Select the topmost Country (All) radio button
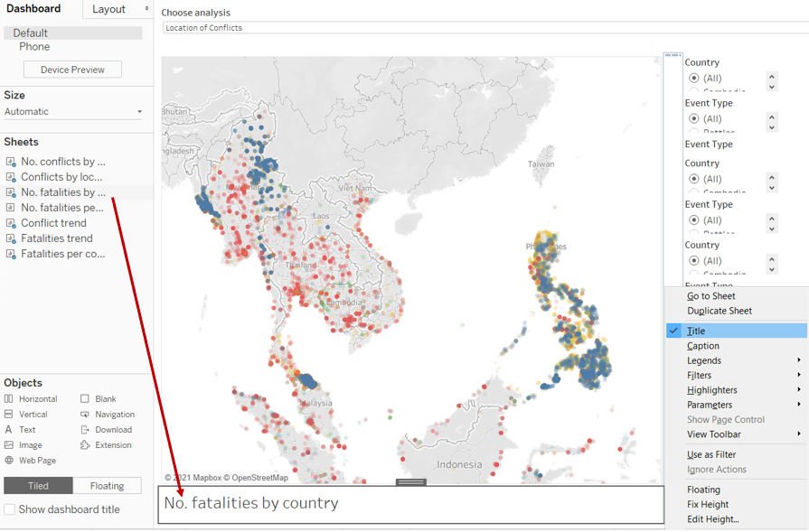 tap(694, 79)
